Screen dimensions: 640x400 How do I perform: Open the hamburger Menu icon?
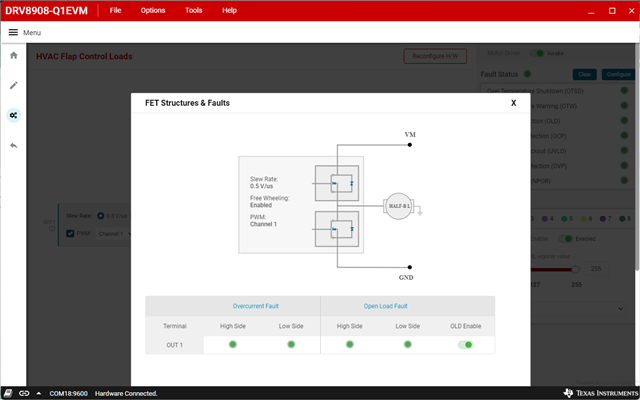(x=13, y=32)
